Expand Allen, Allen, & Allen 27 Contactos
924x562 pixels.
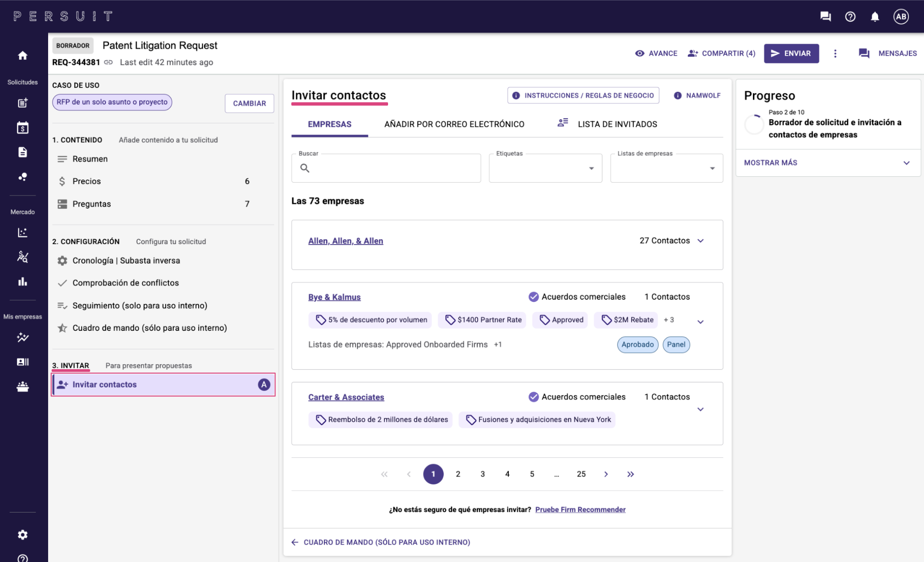point(700,241)
